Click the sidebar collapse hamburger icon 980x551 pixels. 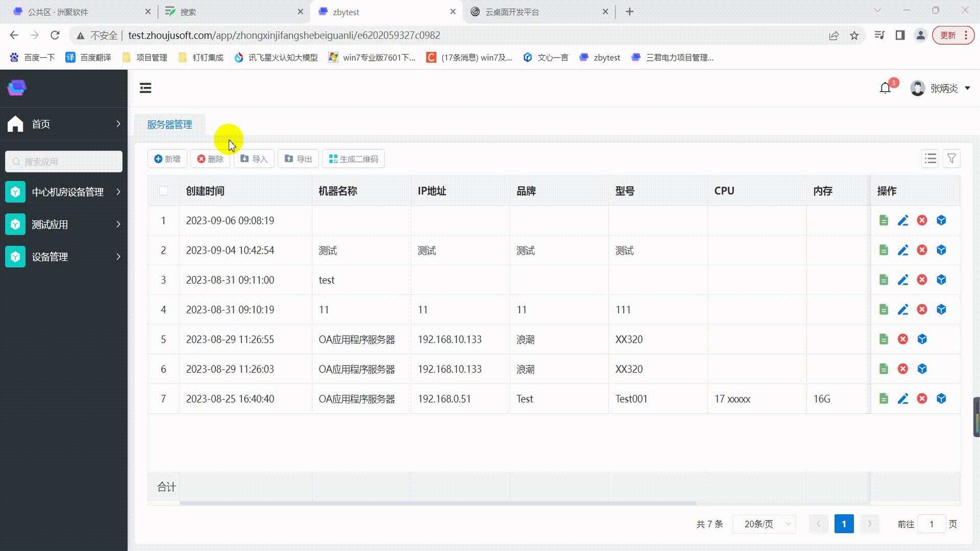click(145, 88)
